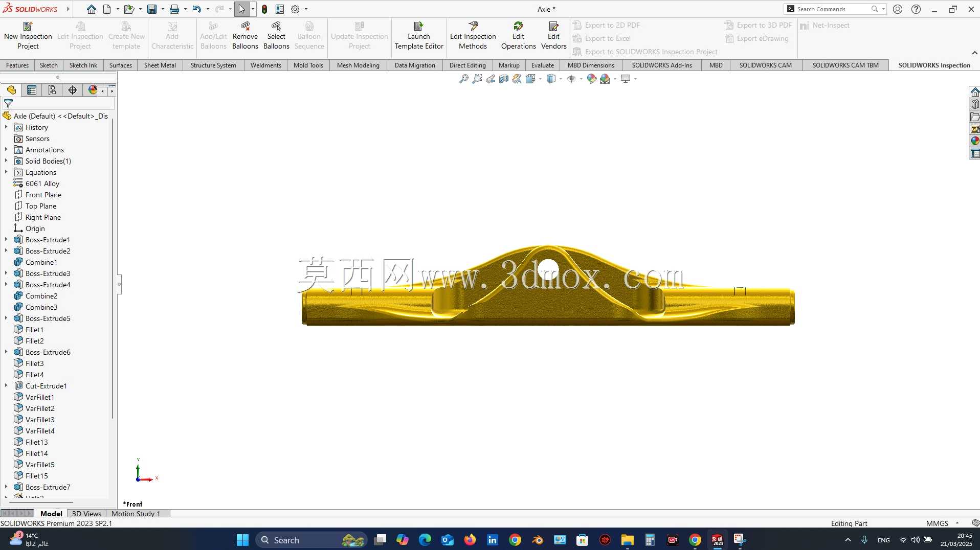Image resolution: width=980 pixels, height=550 pixels.
Task: Click the Rebuild traffic light icon
Action: (264, 9)
